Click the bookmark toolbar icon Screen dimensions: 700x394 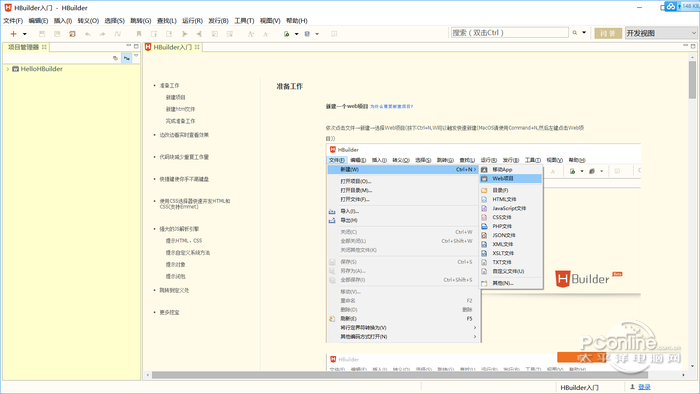[x=139, y=34]
